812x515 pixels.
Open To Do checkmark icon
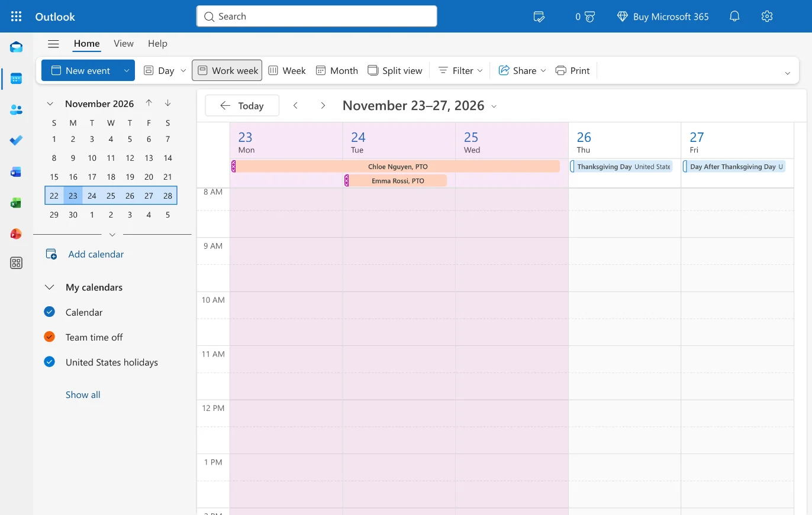(x=17, y=140)
